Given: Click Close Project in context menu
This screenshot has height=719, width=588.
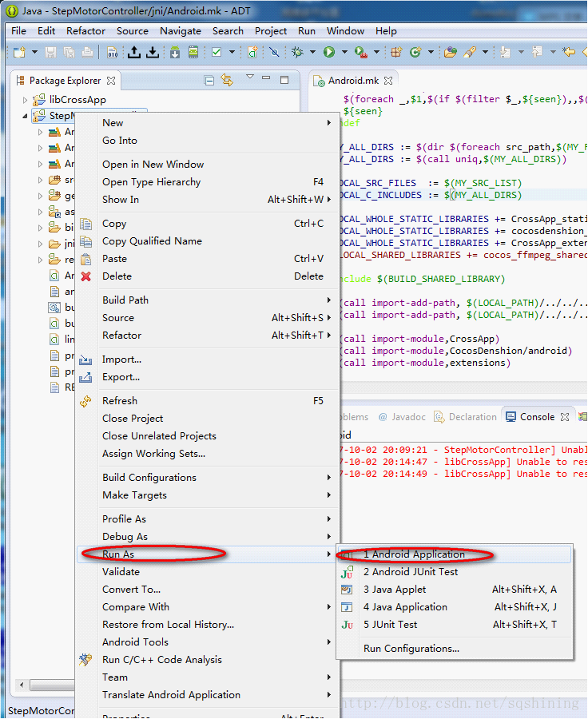Looking at the screenshot, I should click(133, 419).
